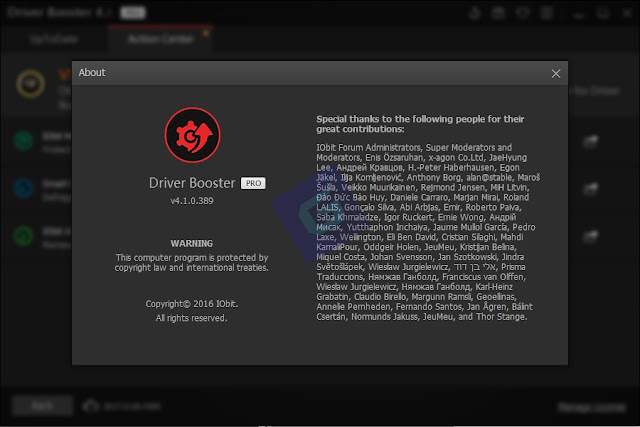The height and width of the screenshot is (427, 640).
Task: Click the red Driver Booster gear logo
Action: click(192, 135)
